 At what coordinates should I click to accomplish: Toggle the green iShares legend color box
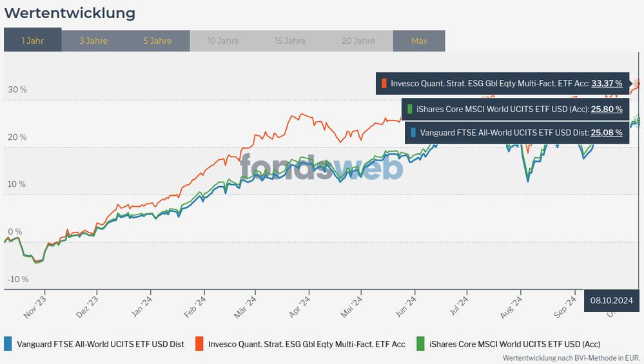click(x=420, y=344)
